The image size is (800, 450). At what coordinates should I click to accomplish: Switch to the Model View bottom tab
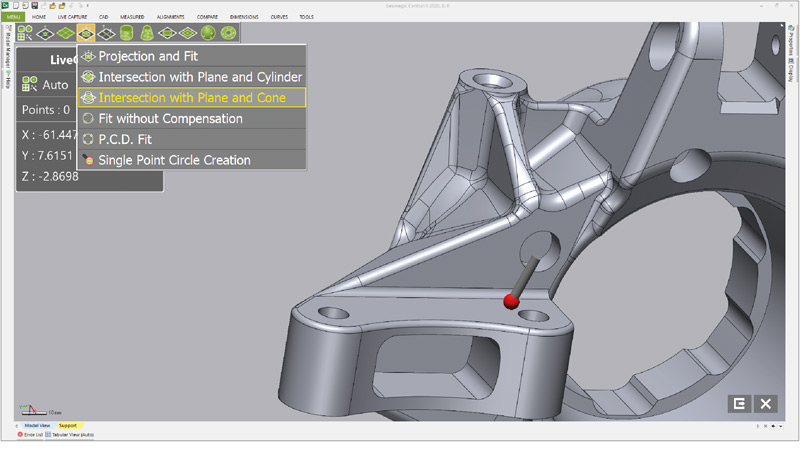tap(37, 425)
